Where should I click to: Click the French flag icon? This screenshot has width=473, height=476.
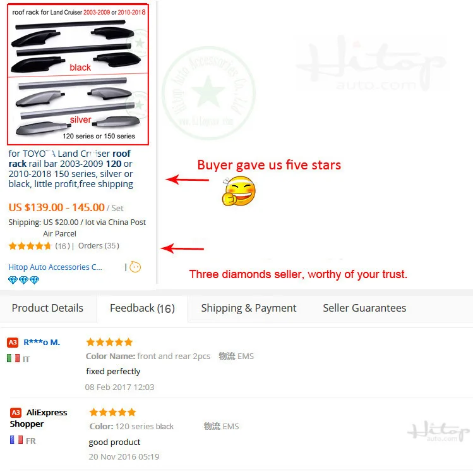(x=16, y=439)
